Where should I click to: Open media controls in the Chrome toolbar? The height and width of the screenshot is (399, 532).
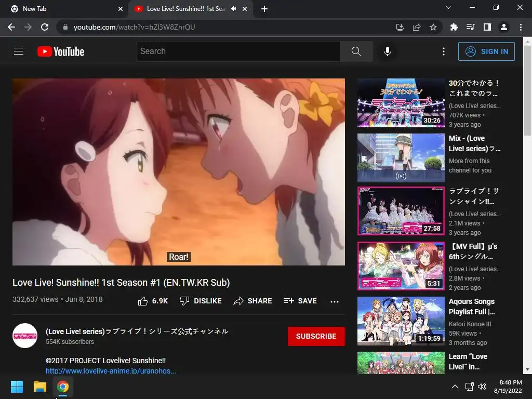[470, 27]
